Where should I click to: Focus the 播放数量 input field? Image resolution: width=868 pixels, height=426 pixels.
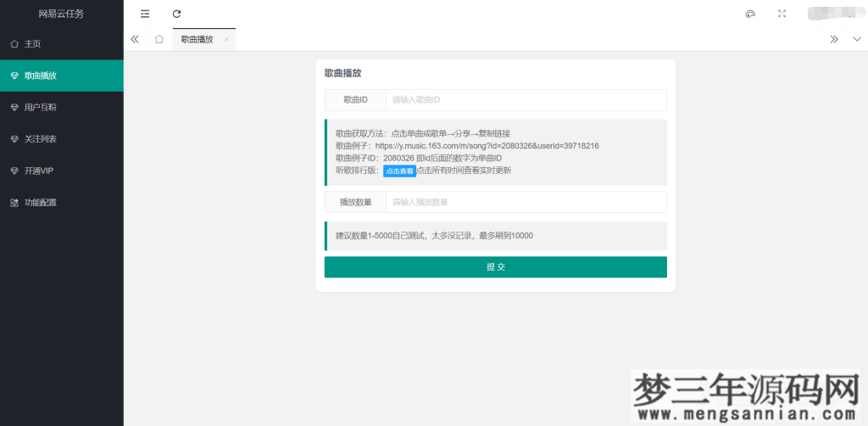point(526,202)
